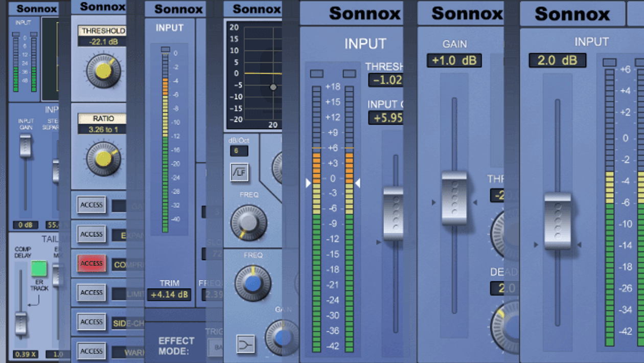Click the EQ graph node handle
This screenshot has width=644, height=363.
click(x=273, y=87)
